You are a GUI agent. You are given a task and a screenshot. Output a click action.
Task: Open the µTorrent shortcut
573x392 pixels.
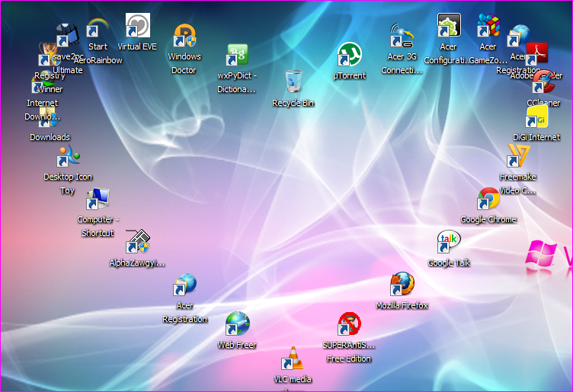349,54
